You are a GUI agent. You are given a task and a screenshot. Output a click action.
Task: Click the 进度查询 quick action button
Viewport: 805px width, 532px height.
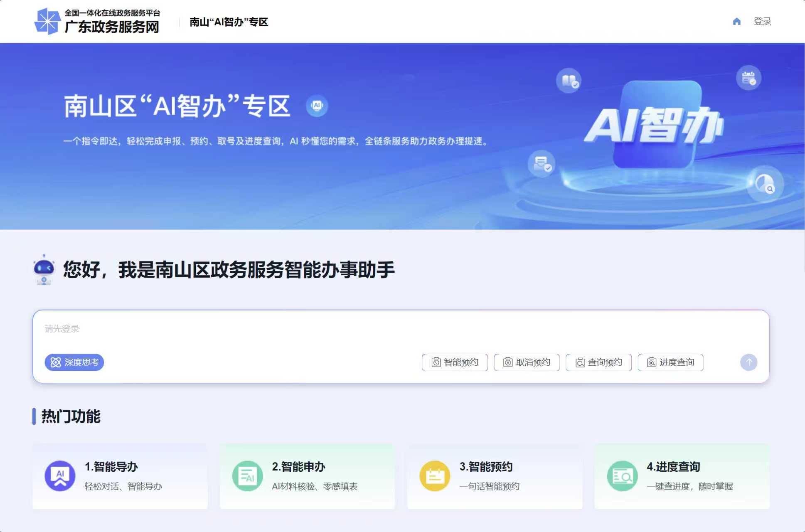point(670,362)
